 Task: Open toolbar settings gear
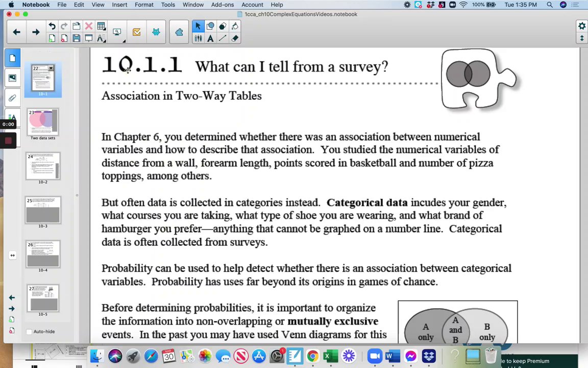coord(582,26)
